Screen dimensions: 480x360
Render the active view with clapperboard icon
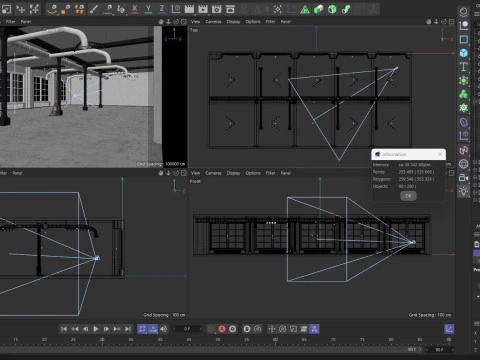tap(189, 9)
